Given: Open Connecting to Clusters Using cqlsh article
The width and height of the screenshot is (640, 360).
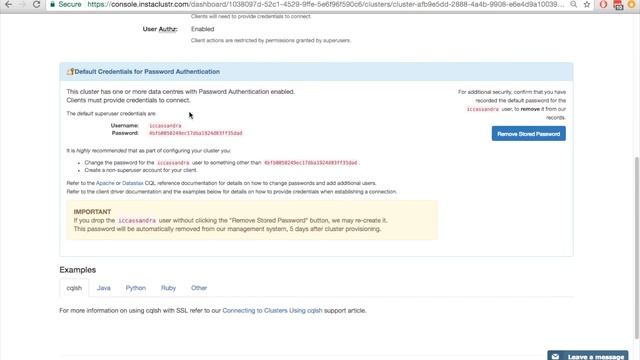Looking at the screenshot, I should 272,311.
